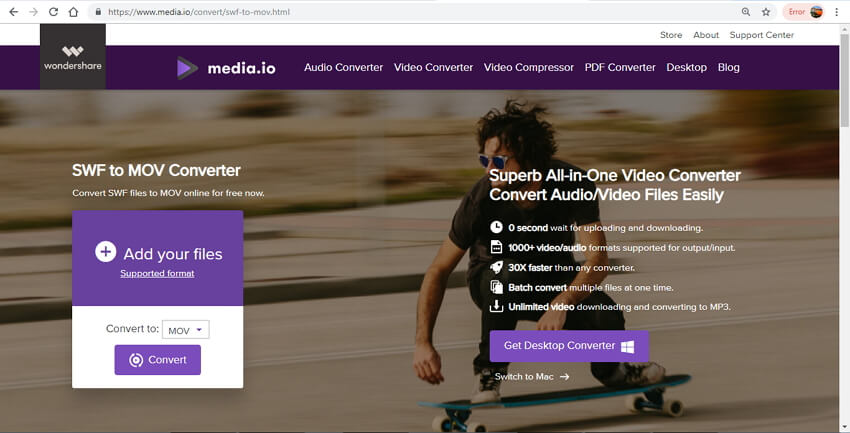This screenshot has height=433, width=850.
Task: Click the text Convert SWF files to MOV online
Action: 168,193
